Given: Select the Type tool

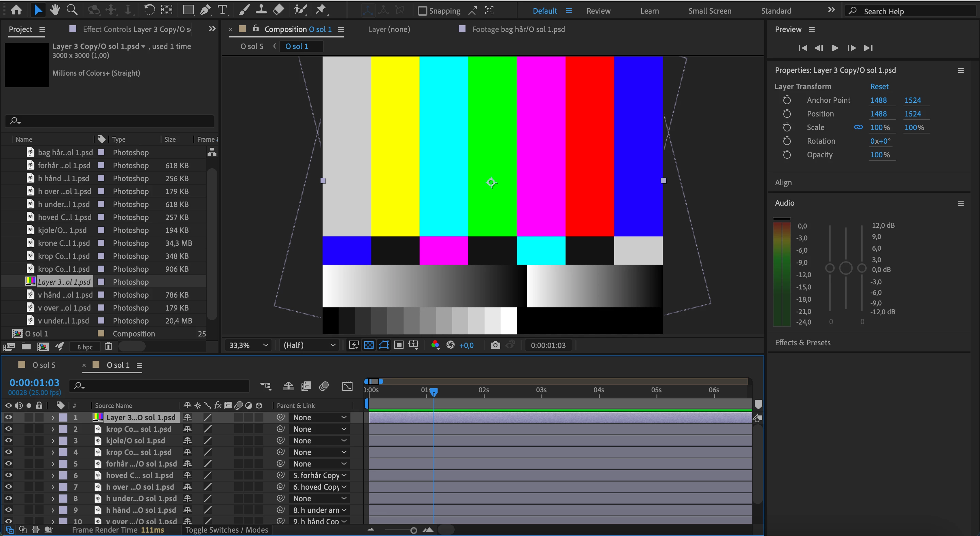Looking at the screenshot, I should coord(223,10).
